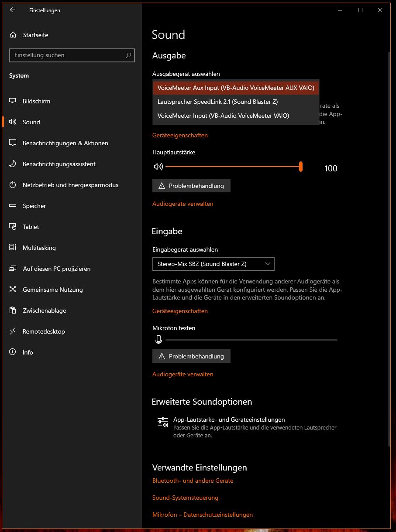Screen dimensions: 396x532
Task: Click the Startseite home icon
Action: pyautogui.click(x=13, y=35)
